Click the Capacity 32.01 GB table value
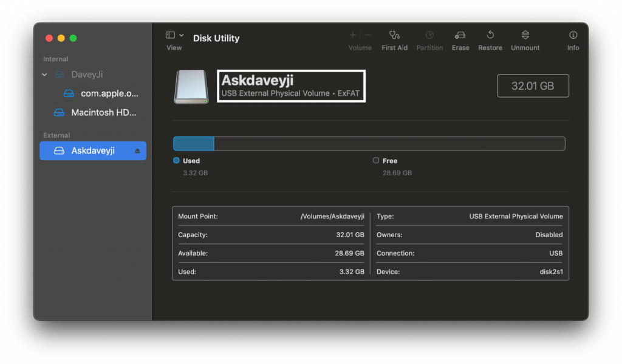The image size is (622, 364). [x=350, y=235]
